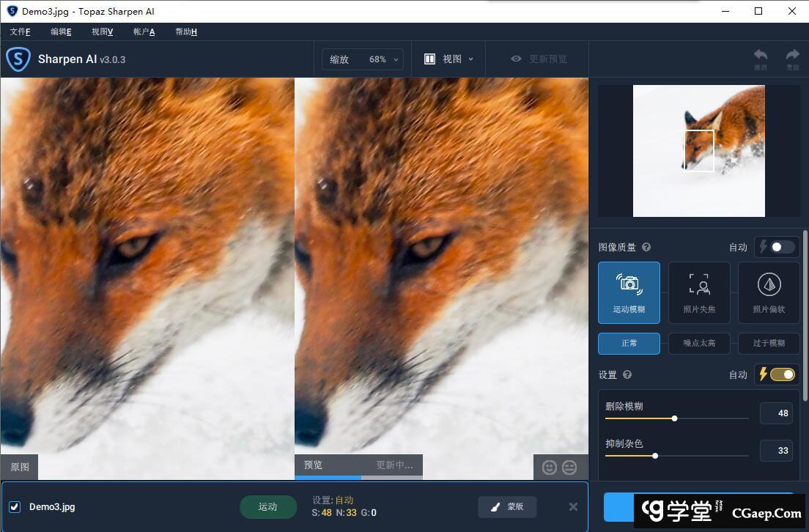Click the undo arrow icon
809x532 pixels.
(761, 56)
